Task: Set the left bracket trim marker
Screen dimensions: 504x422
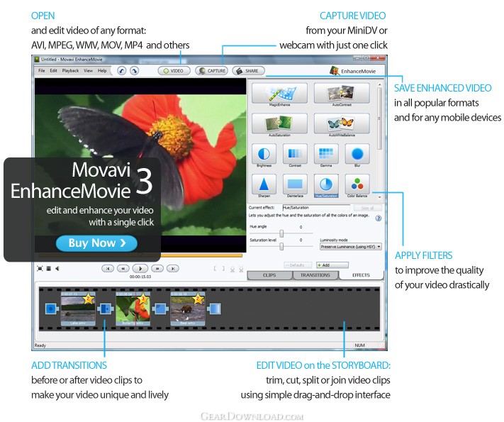Action: [215, 269]
